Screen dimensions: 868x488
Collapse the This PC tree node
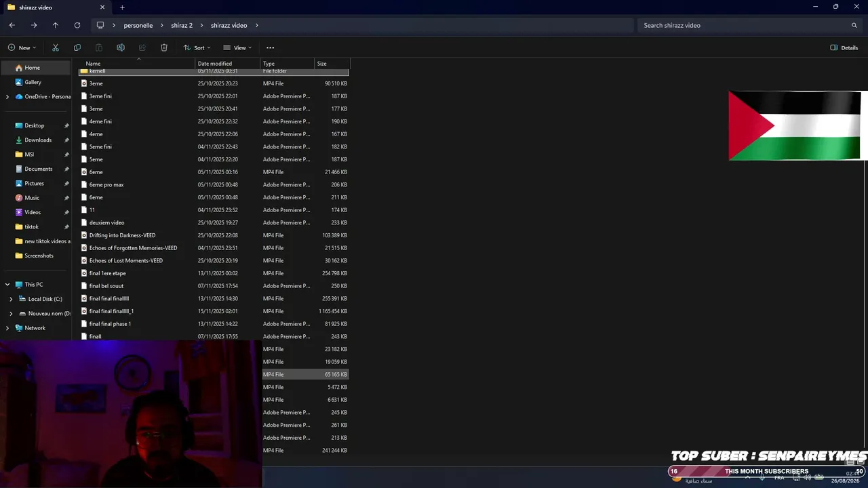tap(7, 285)
